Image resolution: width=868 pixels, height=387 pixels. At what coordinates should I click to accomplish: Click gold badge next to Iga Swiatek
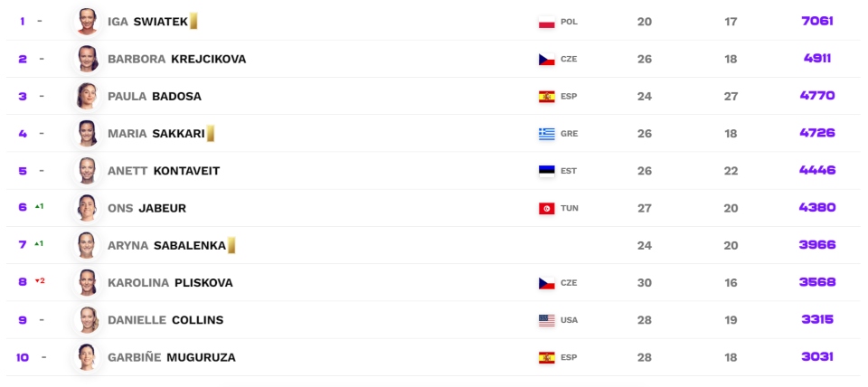tap(193, 22)
